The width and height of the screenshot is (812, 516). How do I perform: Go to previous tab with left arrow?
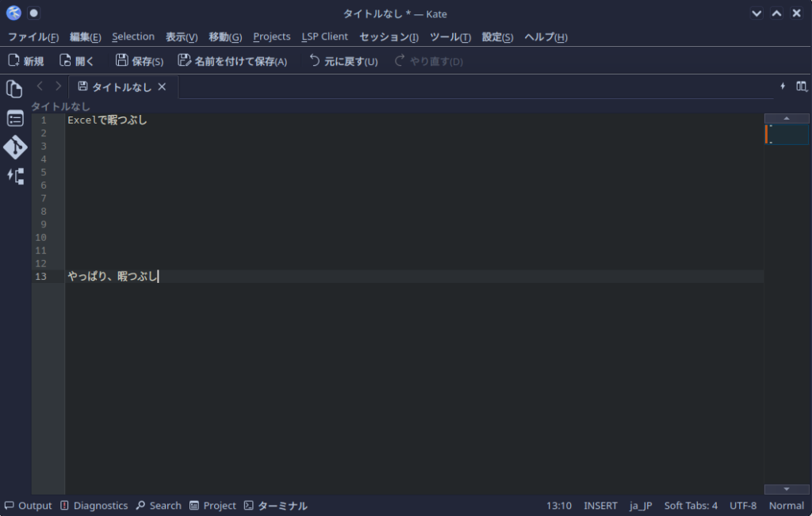point(40,86)
